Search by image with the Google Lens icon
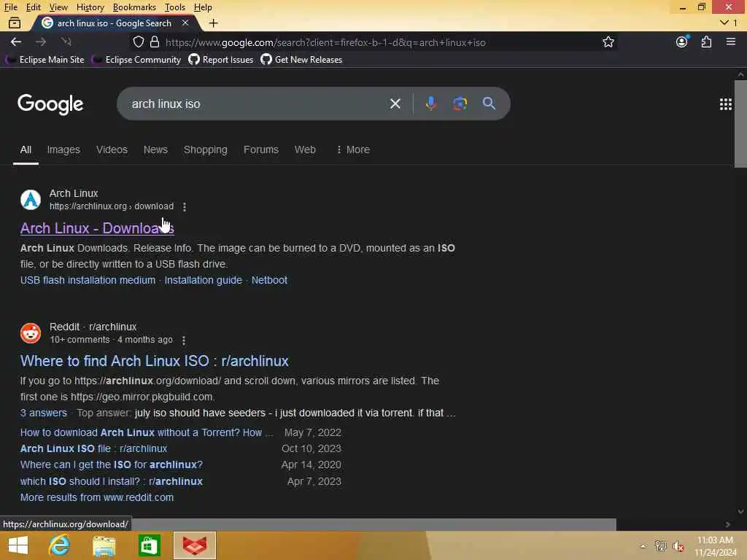Image resolution: width=747 pixels, height=560 pixels. [460, 104]
